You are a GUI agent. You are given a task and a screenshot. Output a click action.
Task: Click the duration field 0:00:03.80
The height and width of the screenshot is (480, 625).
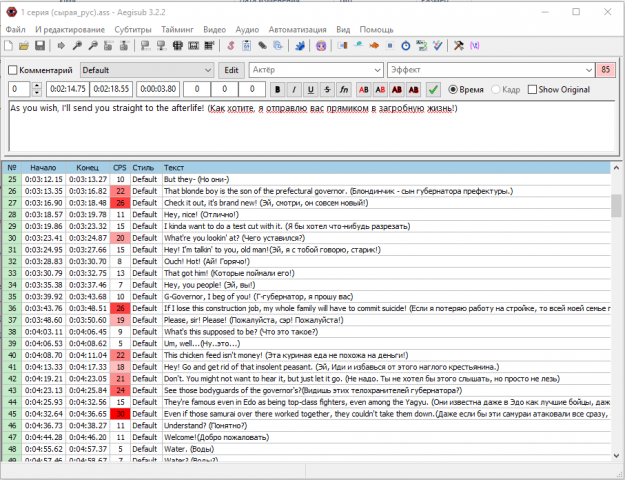[x=158, y=89]
